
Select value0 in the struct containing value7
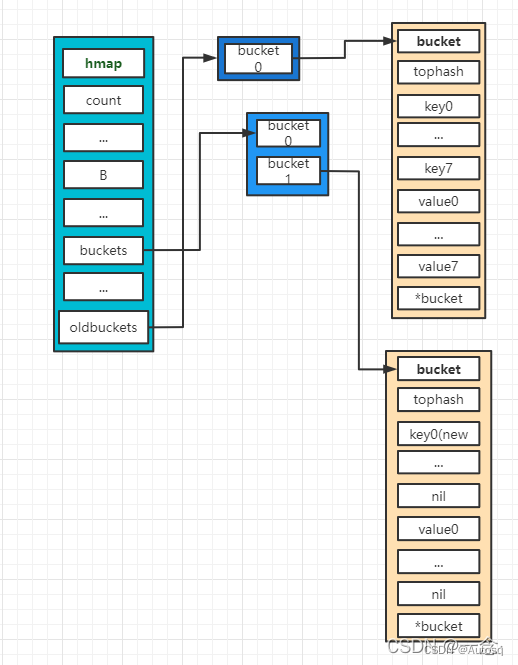coord(439,201)
